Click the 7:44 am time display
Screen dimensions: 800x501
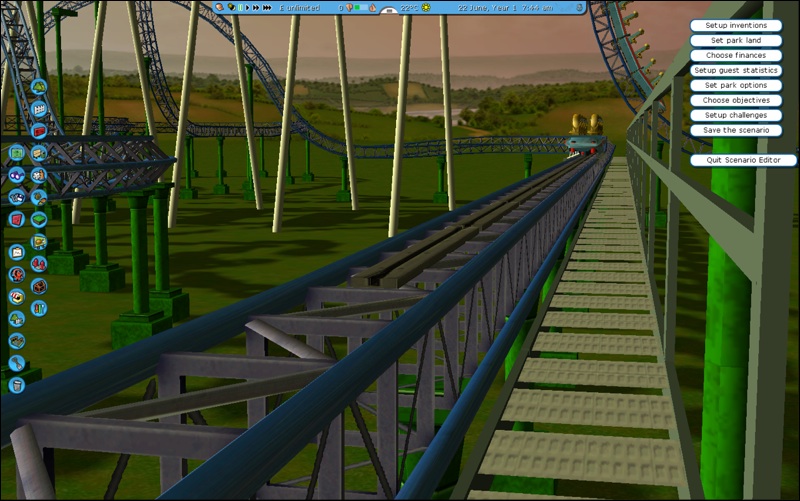tap(537, 8)
